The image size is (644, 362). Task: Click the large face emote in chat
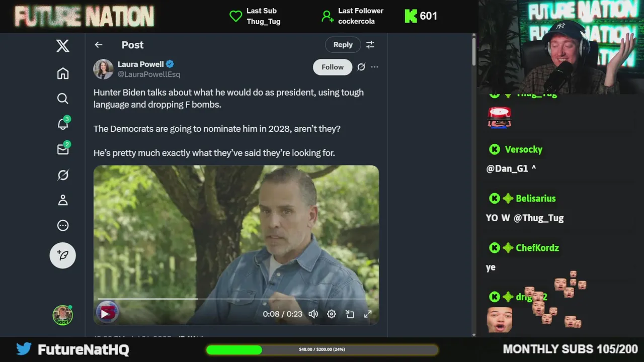[500, 320]
